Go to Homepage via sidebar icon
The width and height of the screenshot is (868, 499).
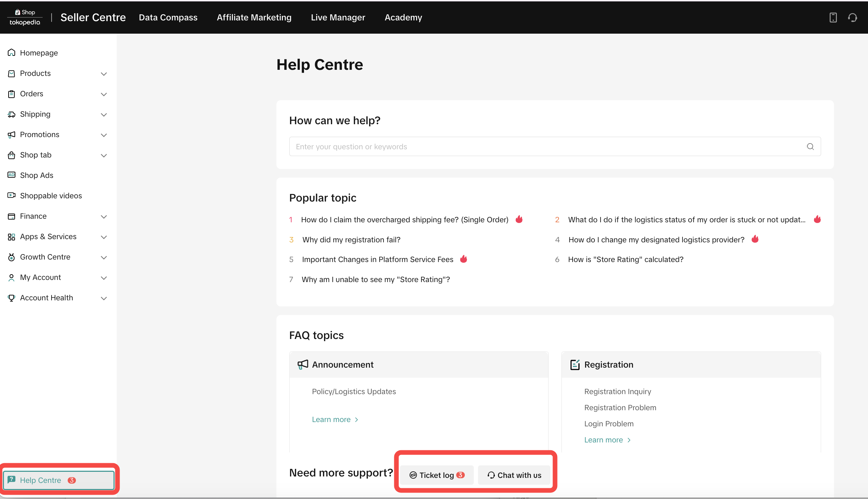coord(11,53)
